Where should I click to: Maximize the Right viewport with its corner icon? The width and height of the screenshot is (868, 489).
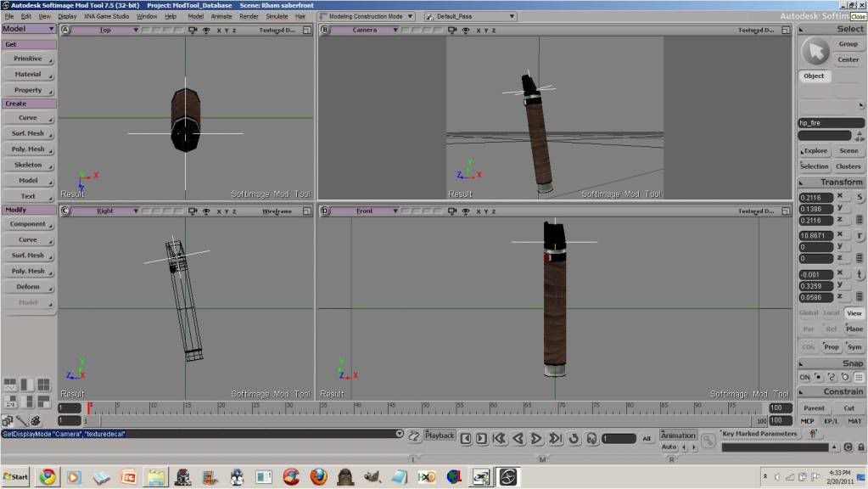click(307, 211)
